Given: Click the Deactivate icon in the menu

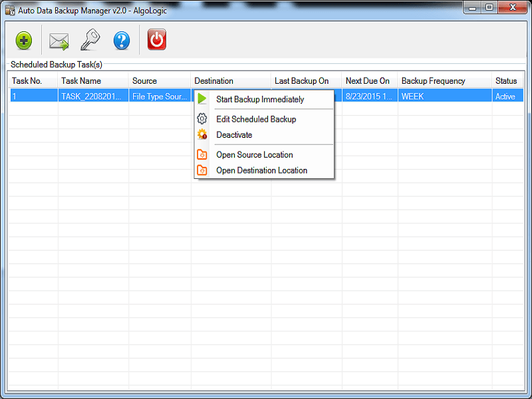Looking at the screenshot, I should coord(203,134).
